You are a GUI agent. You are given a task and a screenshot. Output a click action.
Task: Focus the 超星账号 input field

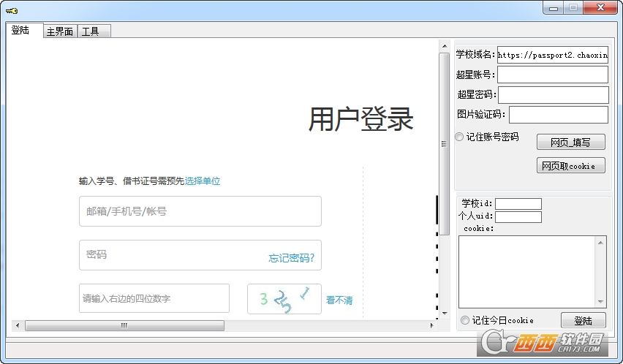pyautogui.click(x=553, y=75)
